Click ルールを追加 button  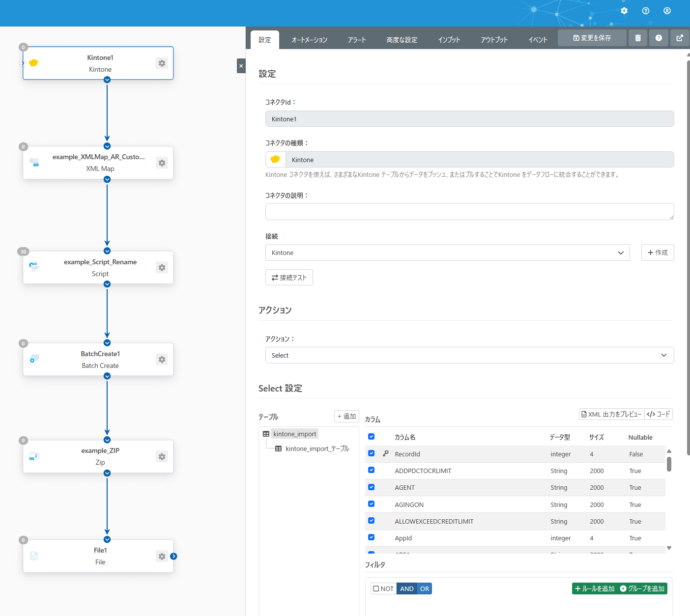[x=595, y=588]
